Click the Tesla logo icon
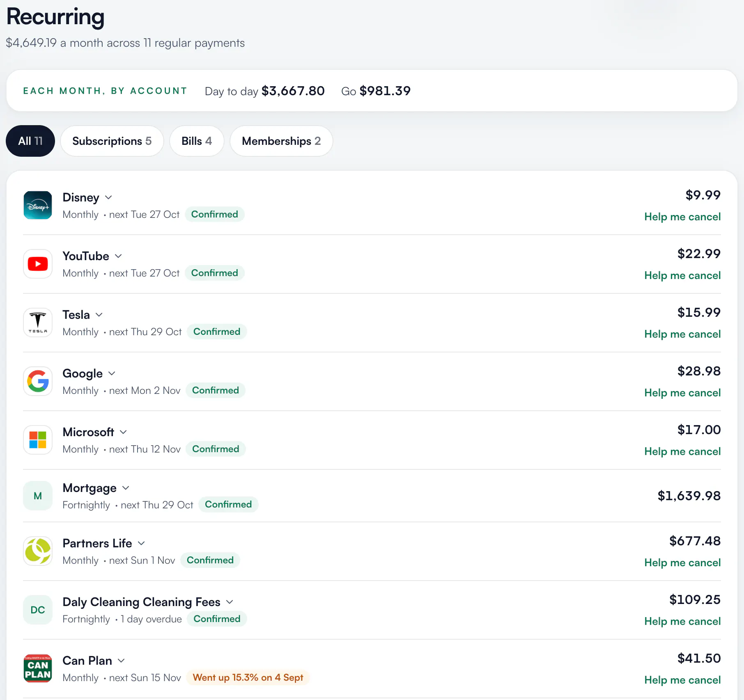The width and height of the screenshot is (744, 700). click(38, 323)
